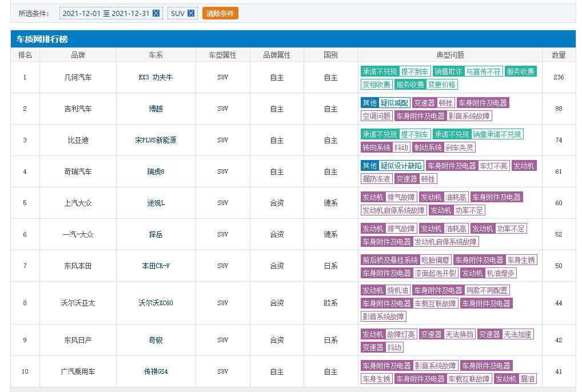Screen dimensions: 582x392
Task: Click the 疑似设计缺陷 tag
Action: tap(401, 166)
